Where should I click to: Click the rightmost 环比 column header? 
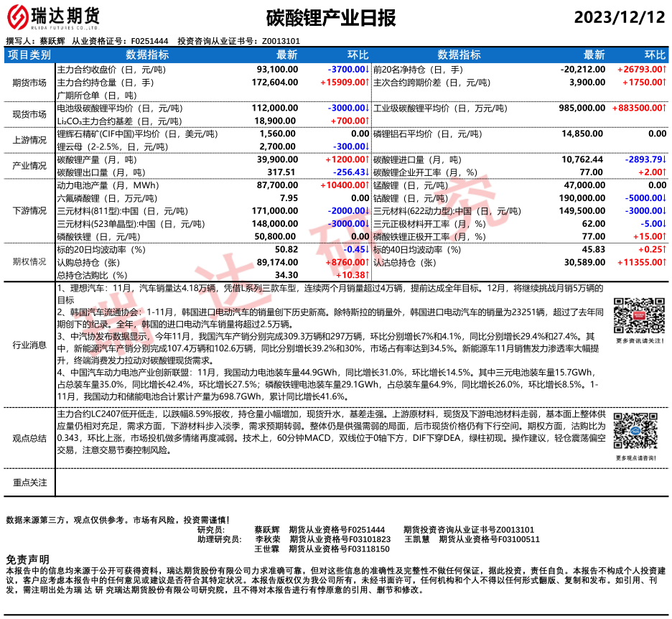pos(655,55)
